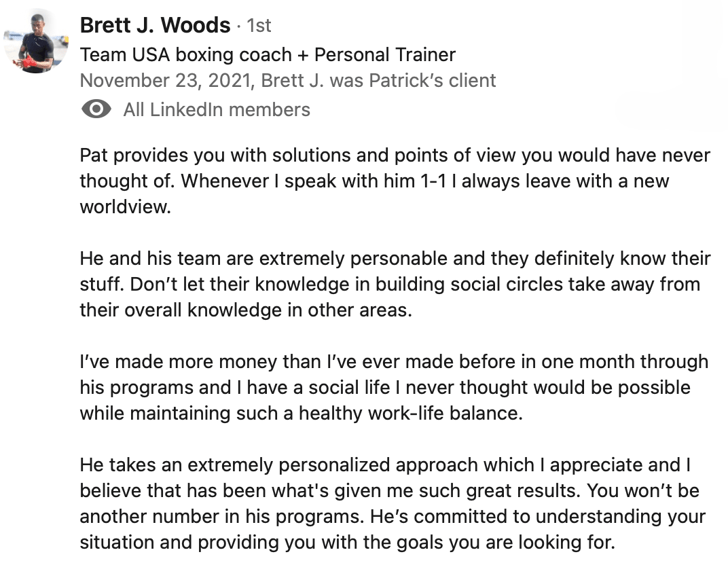Click the paragraph beginning 'I've made more money'
Viewport: 728px width, 565px height.
tap(394, 388)
